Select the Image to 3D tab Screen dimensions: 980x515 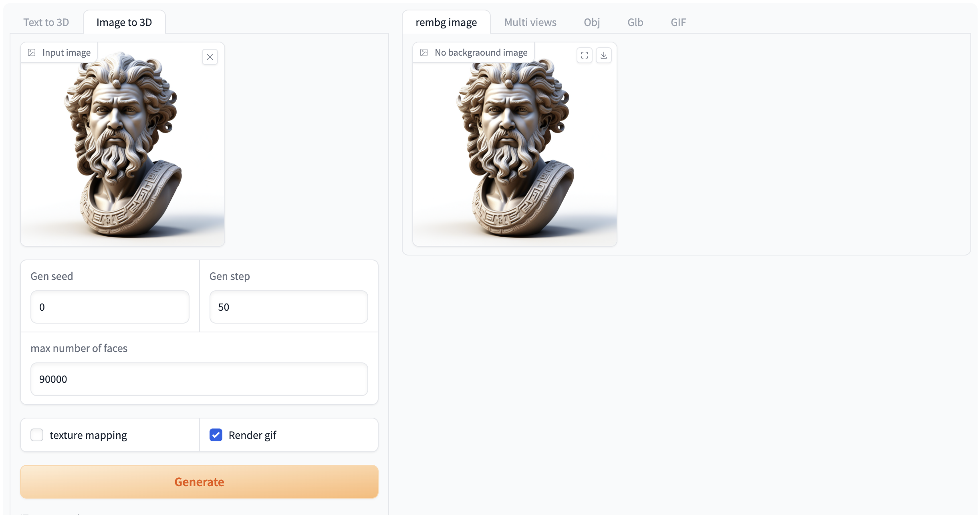pyautogui.click(x=124, y=22)
